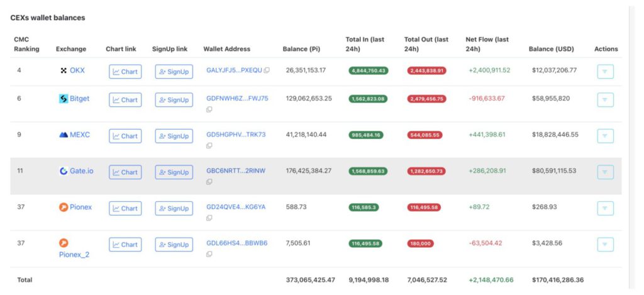This screenshot has height=295, width=644.
Task: Click SignUp button for Gate.io
Action: [x=174, y=172]
